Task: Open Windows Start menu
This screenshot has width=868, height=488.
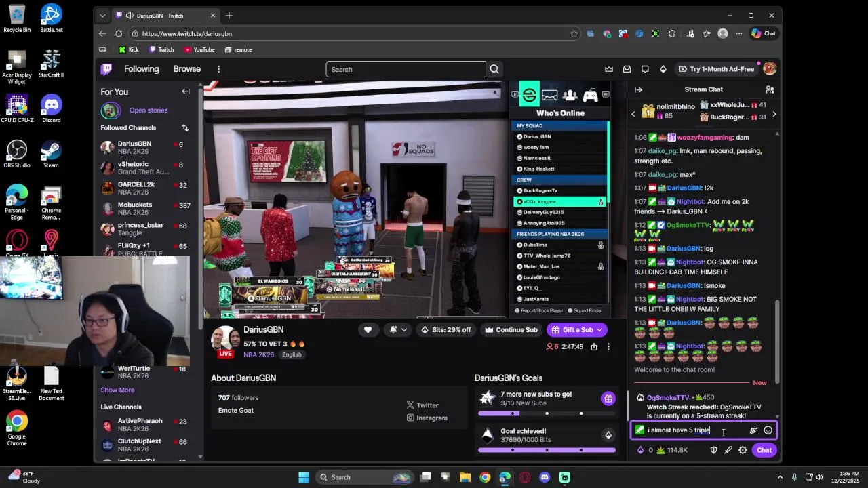Action: 304,477
